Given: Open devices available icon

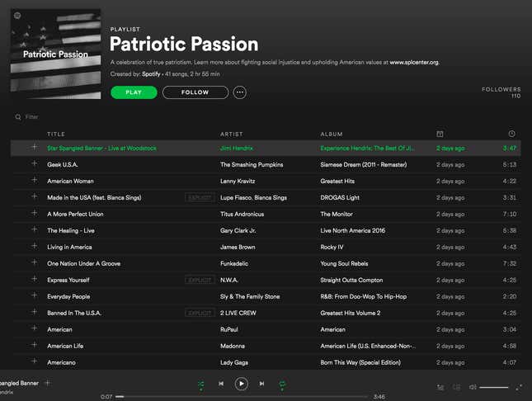Looking at the screenshot, I should click(457, 387).
